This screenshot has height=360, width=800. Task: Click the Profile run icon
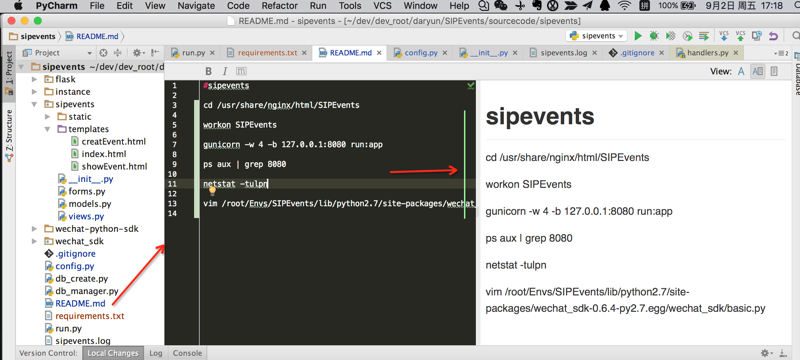[688, 36]
